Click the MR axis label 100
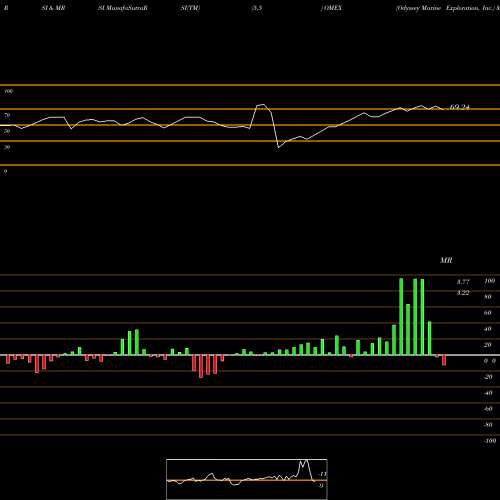 [x=490, y=281]
